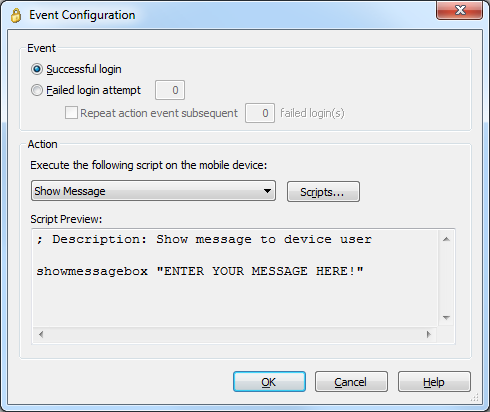Screen dimensions: 490x412
Task: Confirm with the OK button
Action: click(x=269, y=382)
